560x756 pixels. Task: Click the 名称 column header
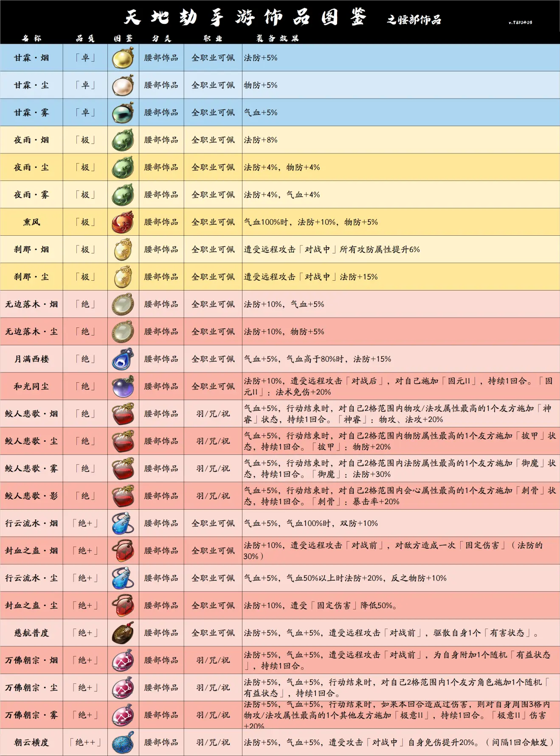click(x=32, y=38)
